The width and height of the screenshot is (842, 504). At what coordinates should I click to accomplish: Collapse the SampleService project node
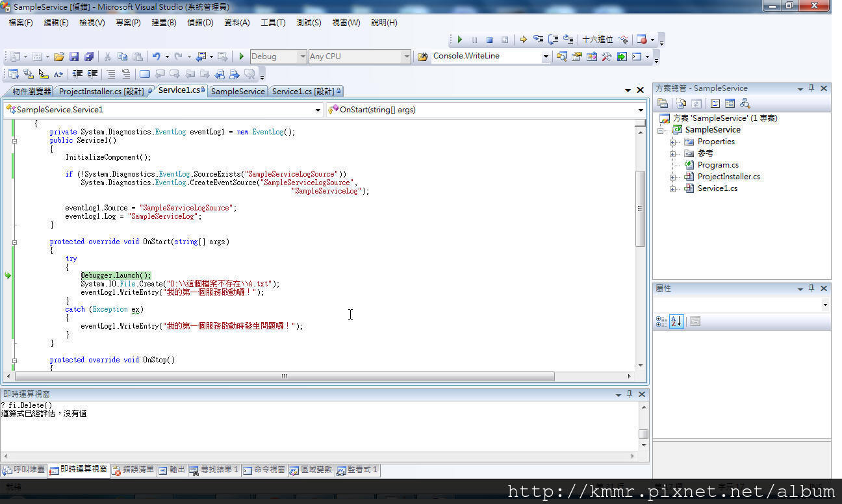[661, 131]
